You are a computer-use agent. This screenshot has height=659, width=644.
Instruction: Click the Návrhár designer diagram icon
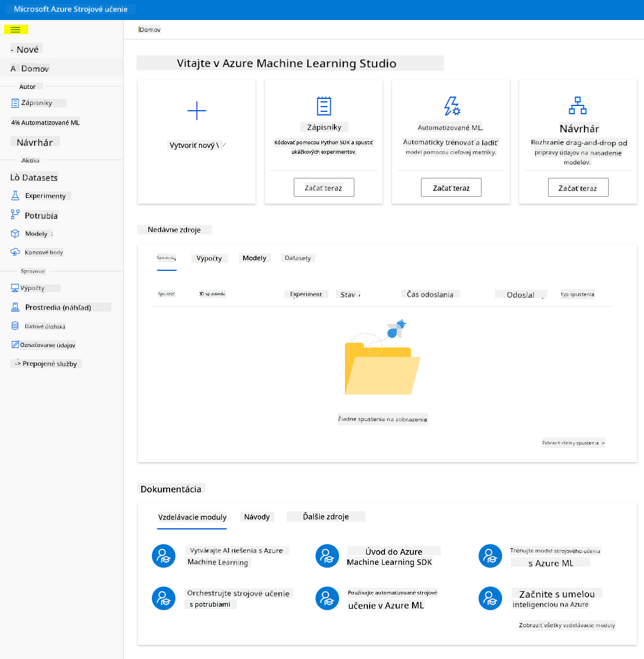[x=577, y=105]
